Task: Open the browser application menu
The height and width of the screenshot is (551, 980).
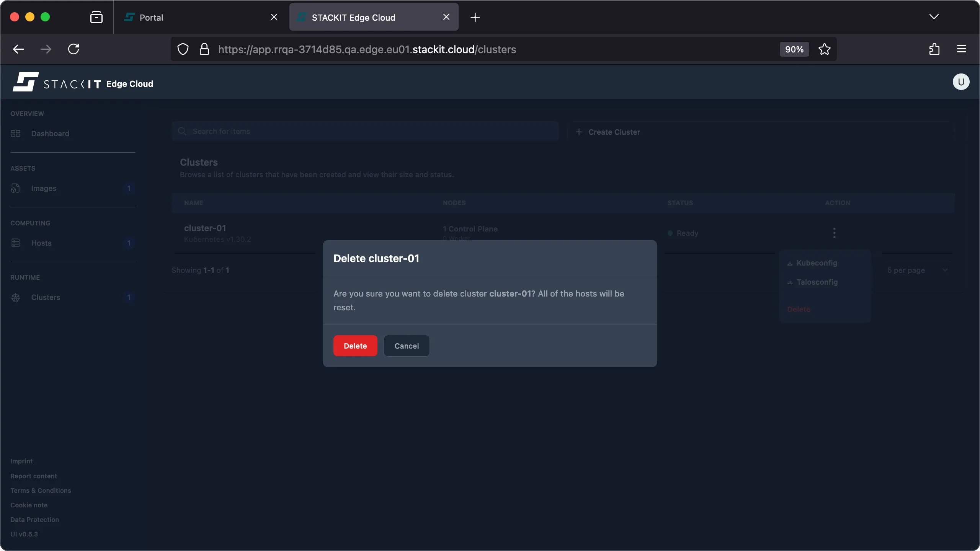Action: click(962, 49)
